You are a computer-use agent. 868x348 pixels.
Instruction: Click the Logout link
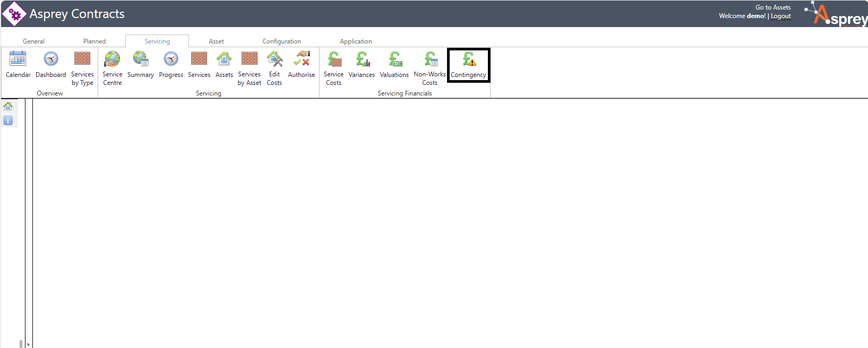780,16
